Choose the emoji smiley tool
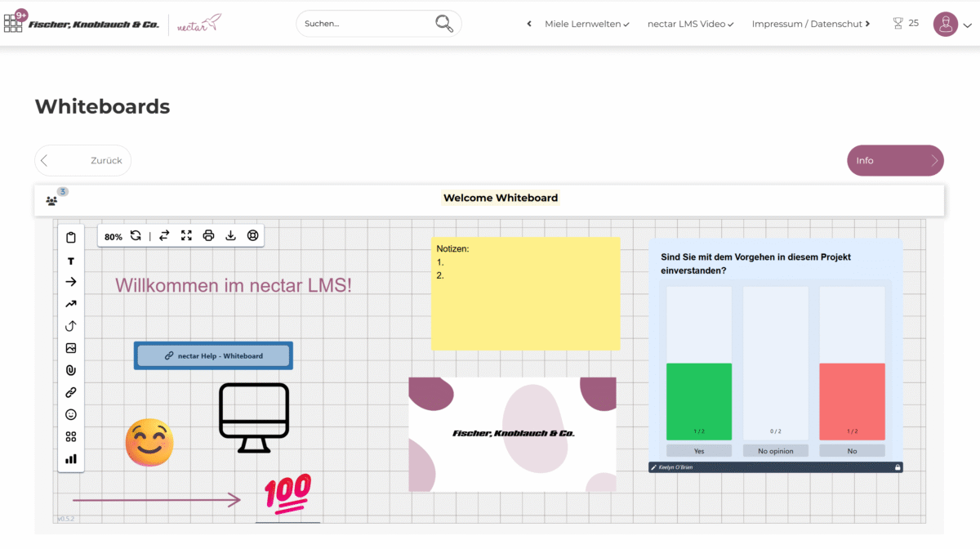Viewport: 980px width, 549px height. pos(71,414)
